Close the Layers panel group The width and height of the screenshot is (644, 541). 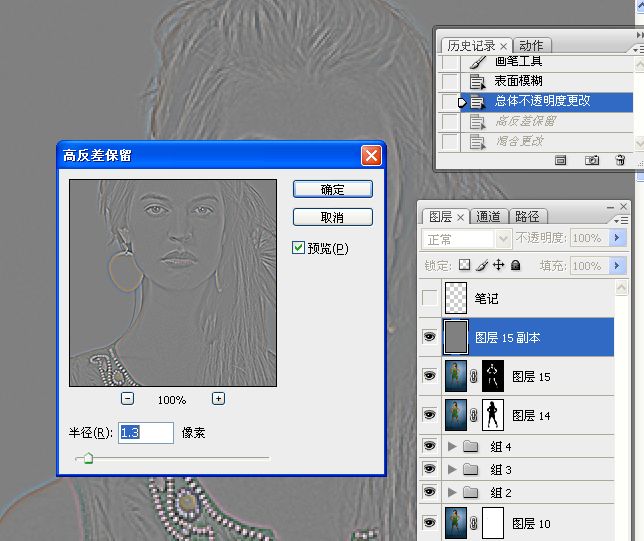pyautogui.click(x=623, y=206)
